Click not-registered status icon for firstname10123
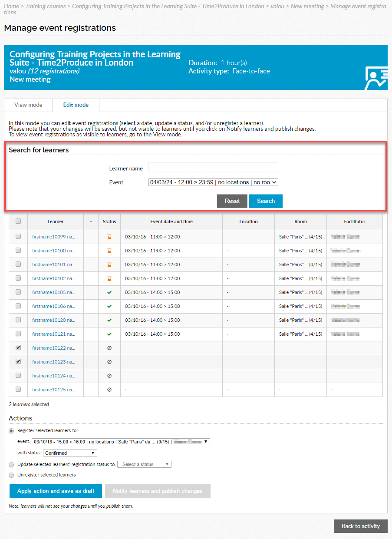Screen dimensions: 392x539 click(x=109, y=362)
